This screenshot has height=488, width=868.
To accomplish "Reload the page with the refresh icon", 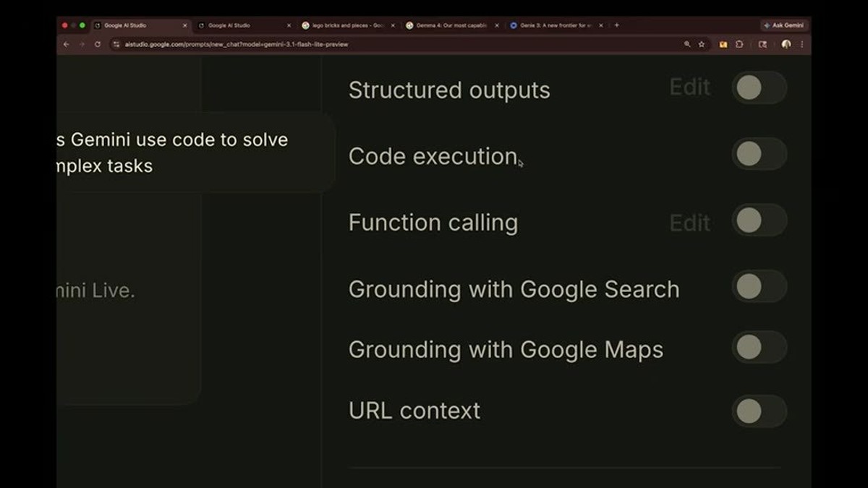I will [98, 44].
